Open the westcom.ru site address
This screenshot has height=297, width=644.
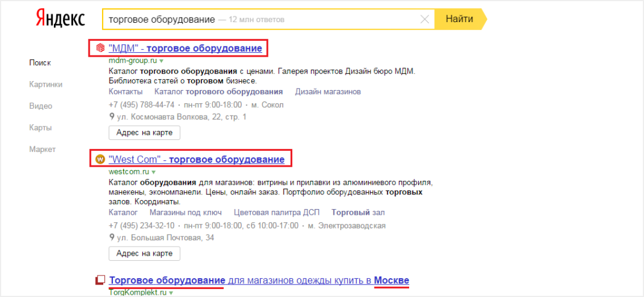(x=129, y=172)
